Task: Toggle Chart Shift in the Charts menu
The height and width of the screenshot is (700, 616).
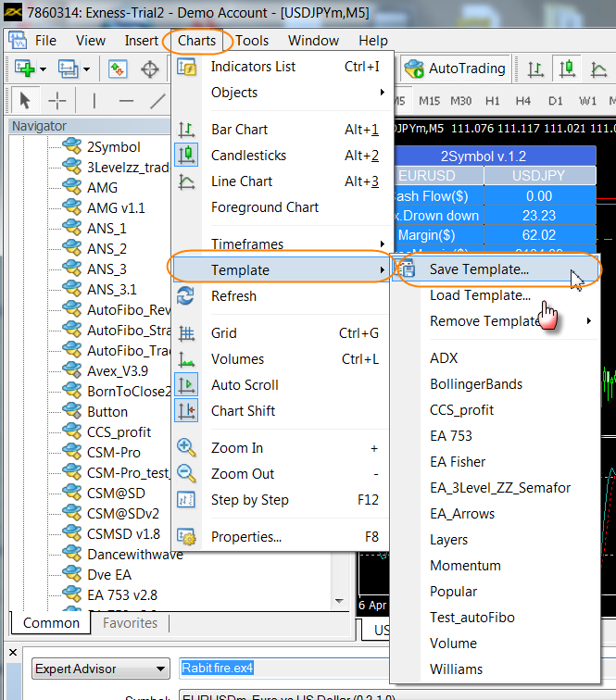Action: pos(243,411)
